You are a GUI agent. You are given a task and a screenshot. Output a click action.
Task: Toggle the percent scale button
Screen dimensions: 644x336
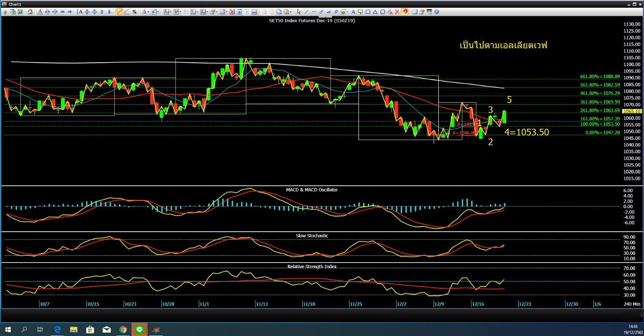click(134, 12)
